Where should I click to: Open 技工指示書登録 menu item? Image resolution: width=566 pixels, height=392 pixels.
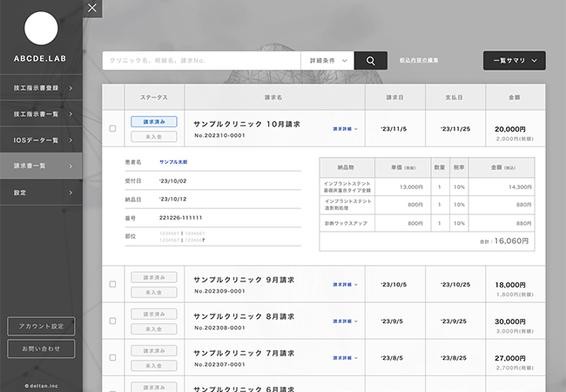click(x=41, y=88)
